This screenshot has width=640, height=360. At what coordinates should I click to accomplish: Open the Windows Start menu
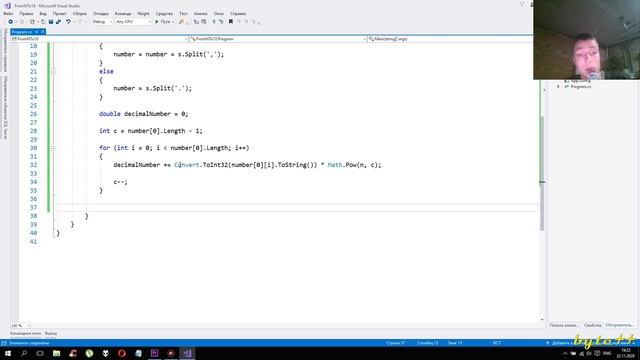(x=8, y=353)
